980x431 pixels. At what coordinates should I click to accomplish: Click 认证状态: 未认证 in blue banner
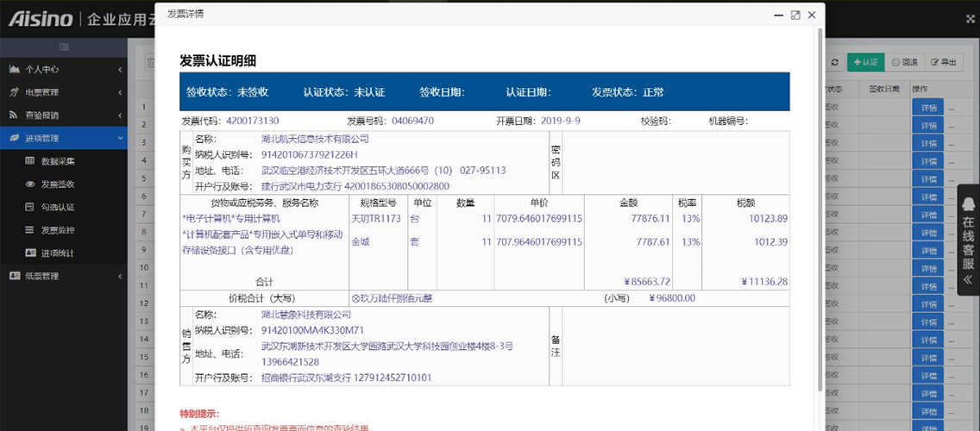click(343, 92)
